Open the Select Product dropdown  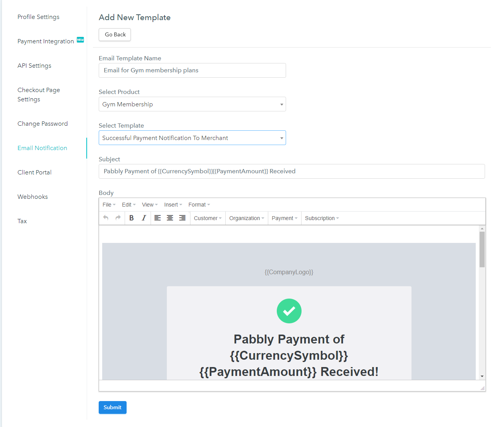[x=192, y=104]
